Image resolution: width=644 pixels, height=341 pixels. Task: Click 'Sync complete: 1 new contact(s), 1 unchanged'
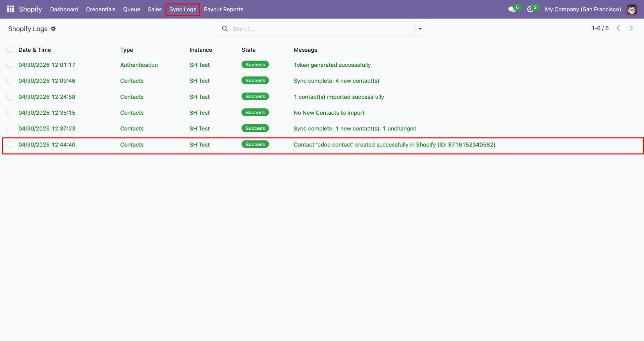(x=355, y=128)
